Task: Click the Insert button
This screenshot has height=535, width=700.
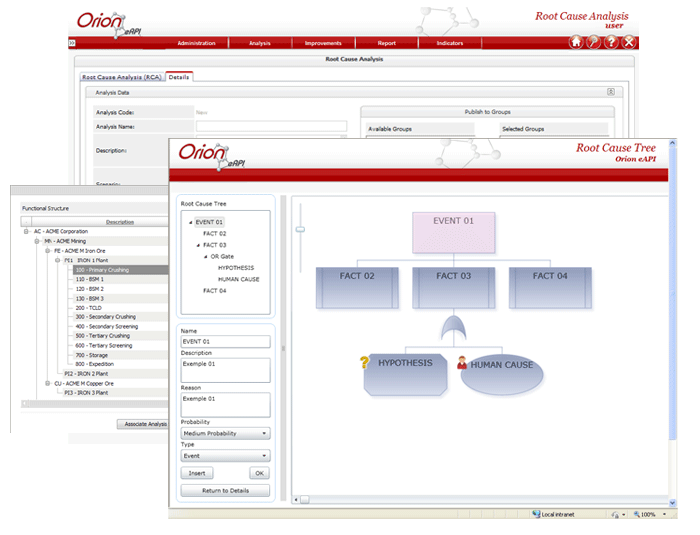Action: (197, 473)
